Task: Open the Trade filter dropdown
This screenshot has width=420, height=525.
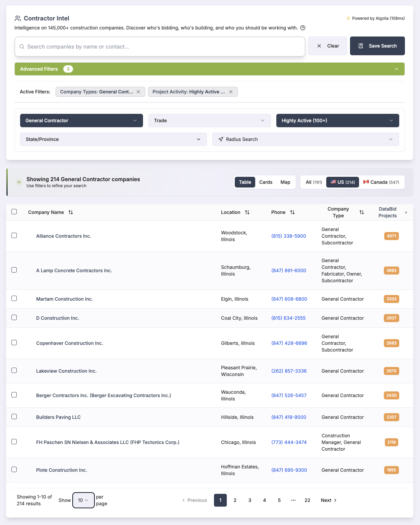Action: click(210, 121)
